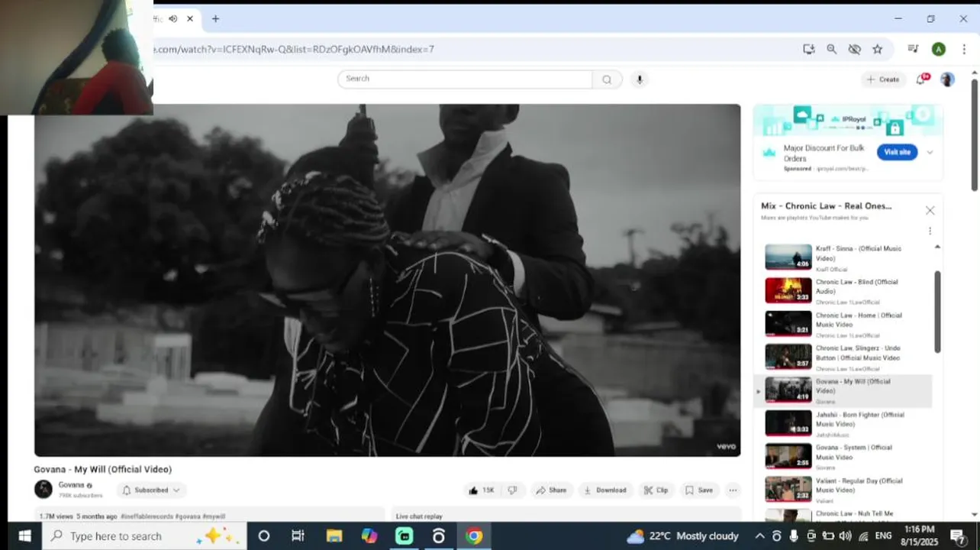
Task: Close the current browser tab
Action: (190, 18)
